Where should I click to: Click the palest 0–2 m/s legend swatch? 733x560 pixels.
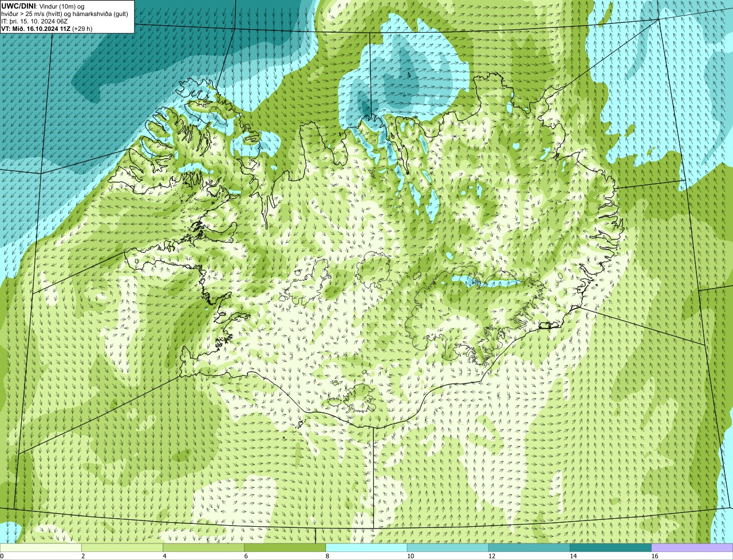point(41,547)
